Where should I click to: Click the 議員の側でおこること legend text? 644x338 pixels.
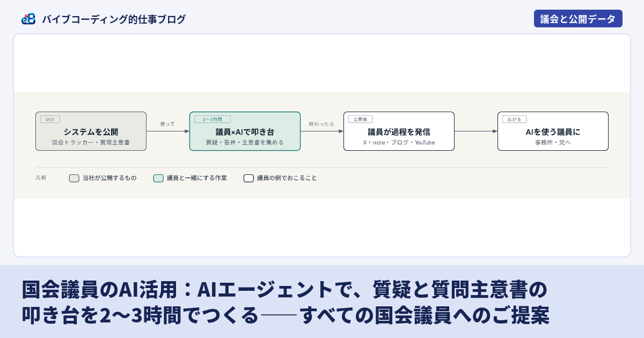[x=287, y=178]
